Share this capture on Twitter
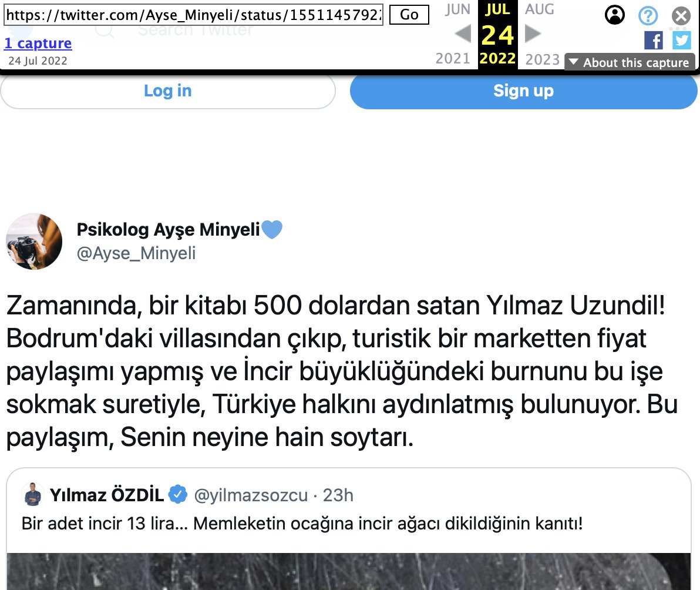 682,41
